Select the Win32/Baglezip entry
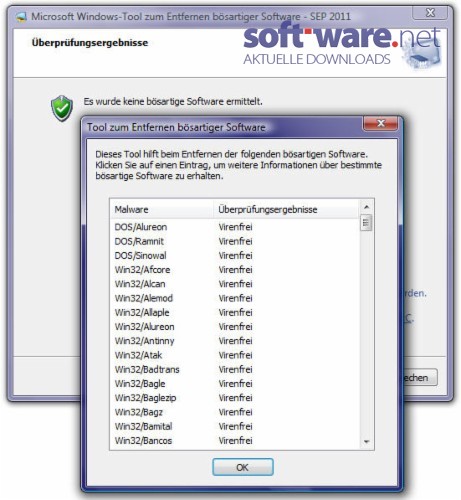The width and height of the screenshot is (461, 500). pos(235,398)
